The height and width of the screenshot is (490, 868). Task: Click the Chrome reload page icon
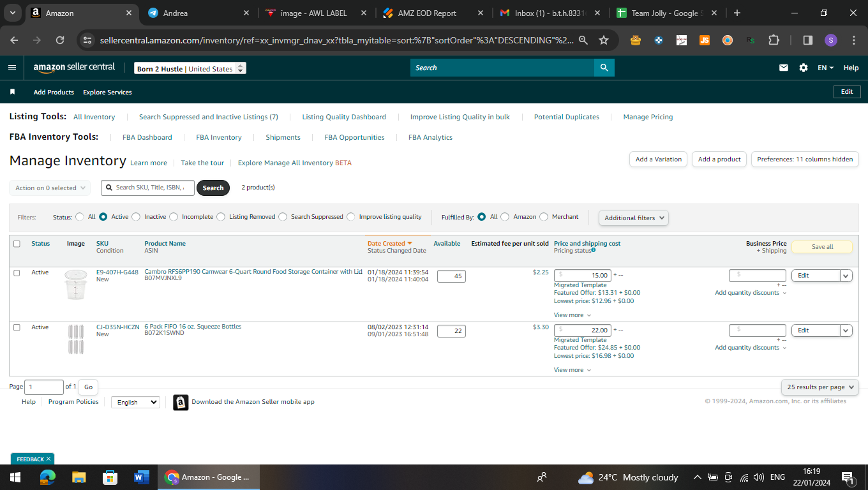click(60, 40)
